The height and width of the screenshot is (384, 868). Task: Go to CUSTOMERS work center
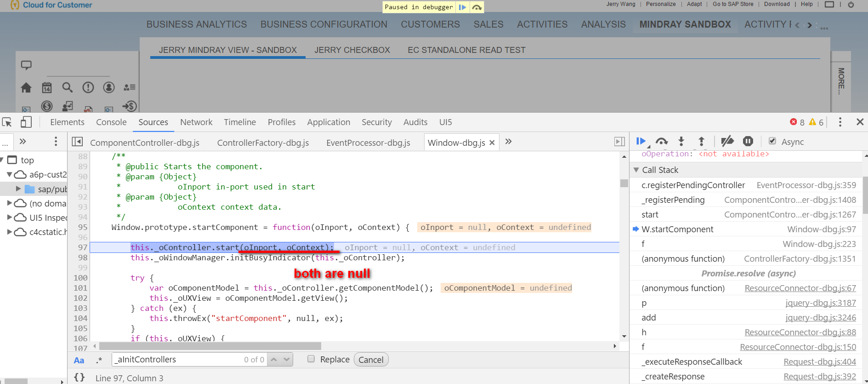(430, 24)
